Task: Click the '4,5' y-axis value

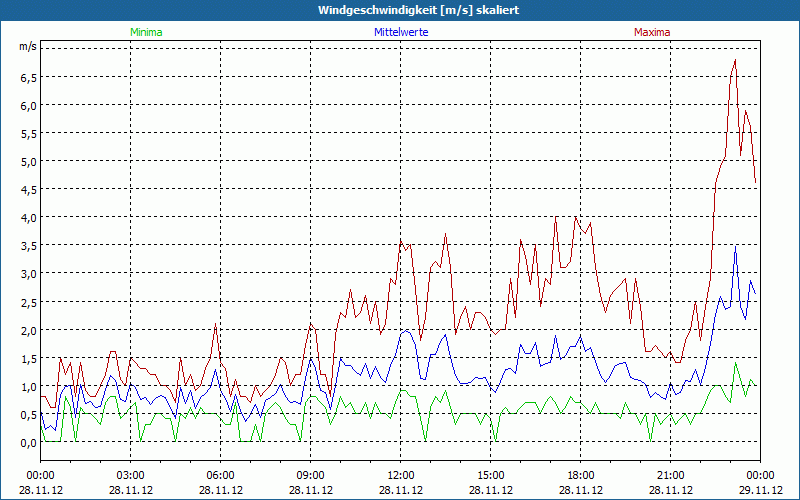Action: [29, 190]
